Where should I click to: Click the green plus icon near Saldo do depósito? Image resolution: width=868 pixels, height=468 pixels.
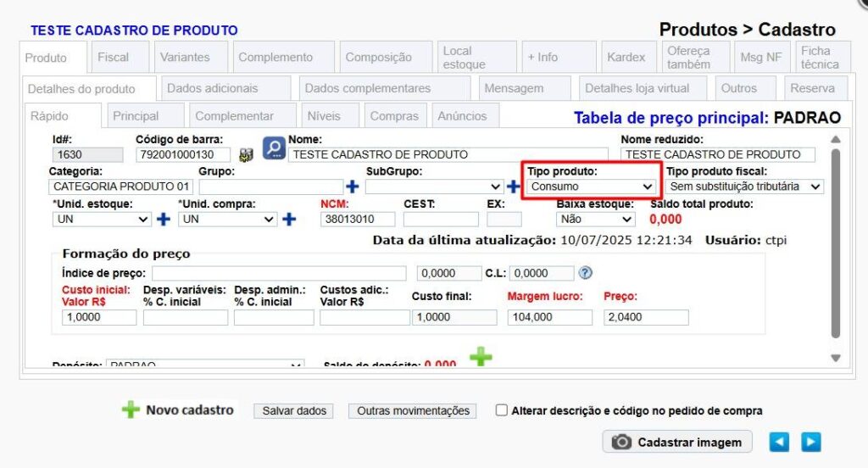pyautogui.click(x=481, y=356)
